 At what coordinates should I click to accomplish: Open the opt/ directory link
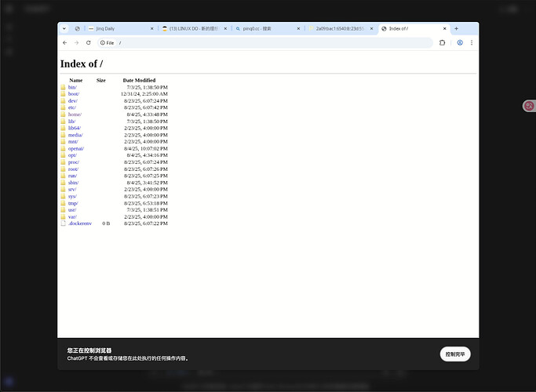[72, 155]
